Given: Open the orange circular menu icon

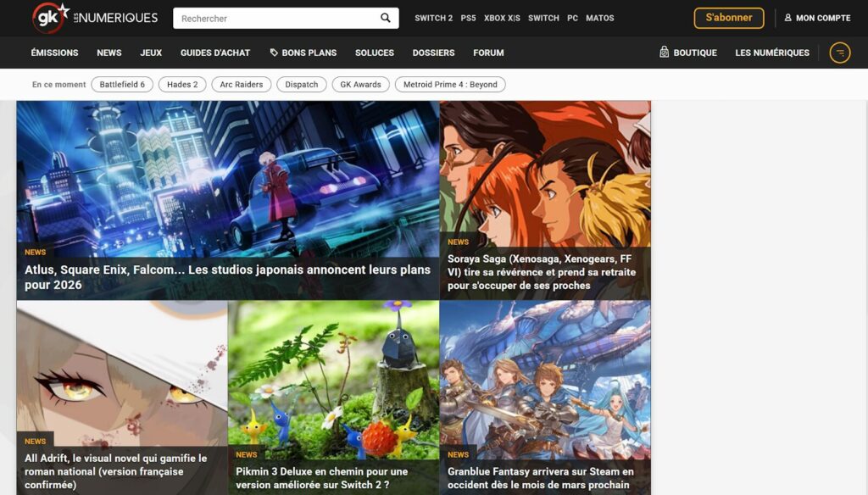Looking at the screenshot, I should (839, 53).
